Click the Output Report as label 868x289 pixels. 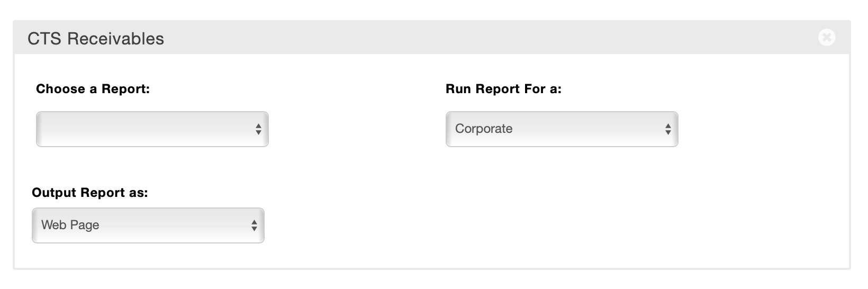(90, 193)
